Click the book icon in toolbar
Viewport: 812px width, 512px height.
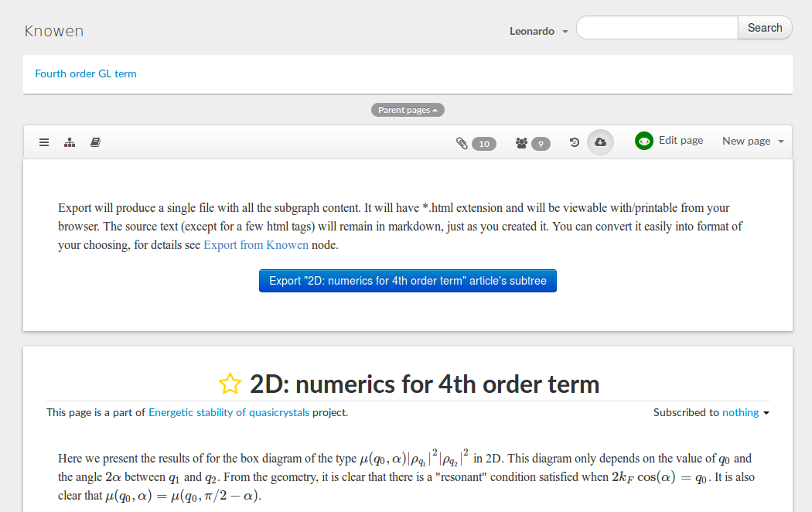pos(95,142)
